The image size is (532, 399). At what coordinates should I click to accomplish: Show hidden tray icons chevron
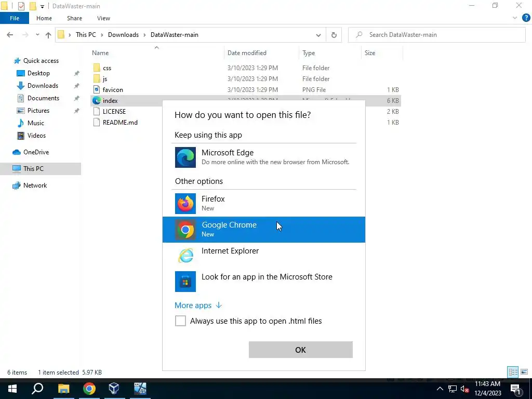tap(440, 389)
